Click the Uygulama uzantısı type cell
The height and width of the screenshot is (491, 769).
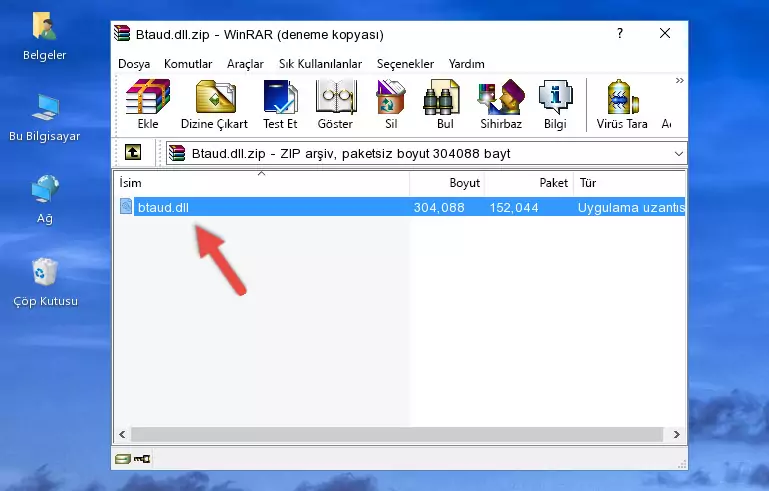[631, 207]
